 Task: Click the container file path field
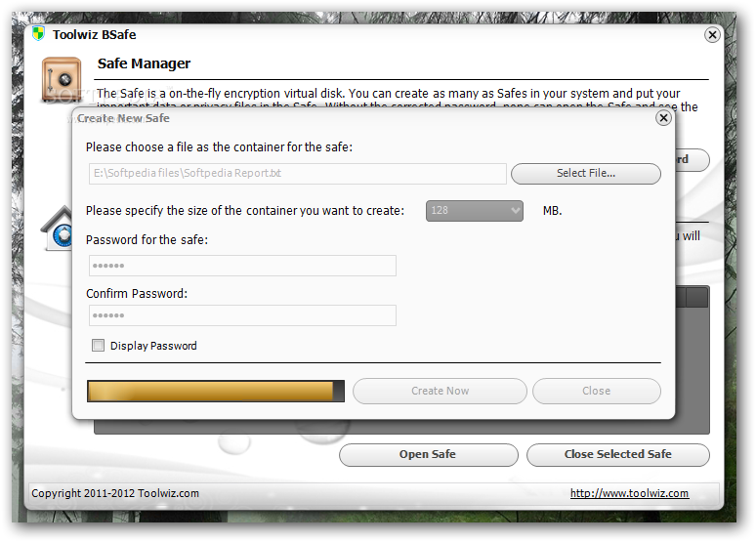[x=298, y=174]
